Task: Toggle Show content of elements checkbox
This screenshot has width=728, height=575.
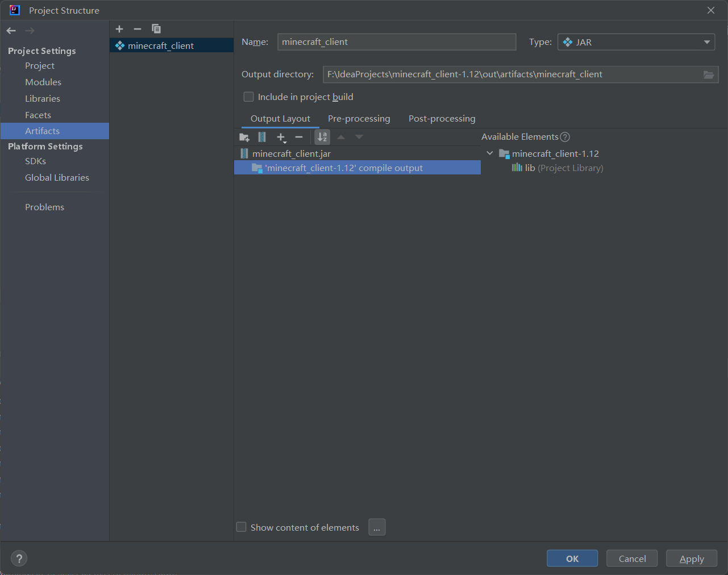Action: tap(242, 527)
